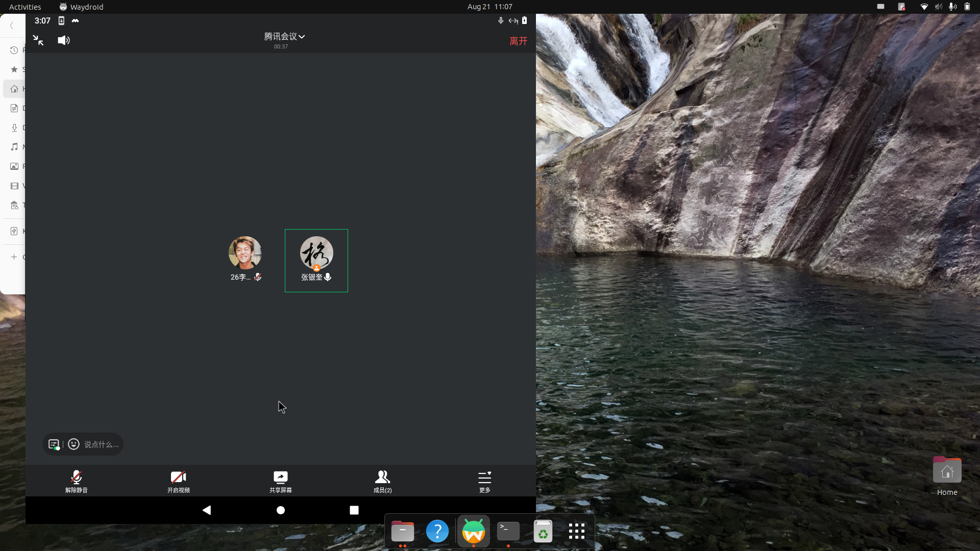
Task: Open Videos in the Files window sidebar
Action: click(x=14, y=186)
